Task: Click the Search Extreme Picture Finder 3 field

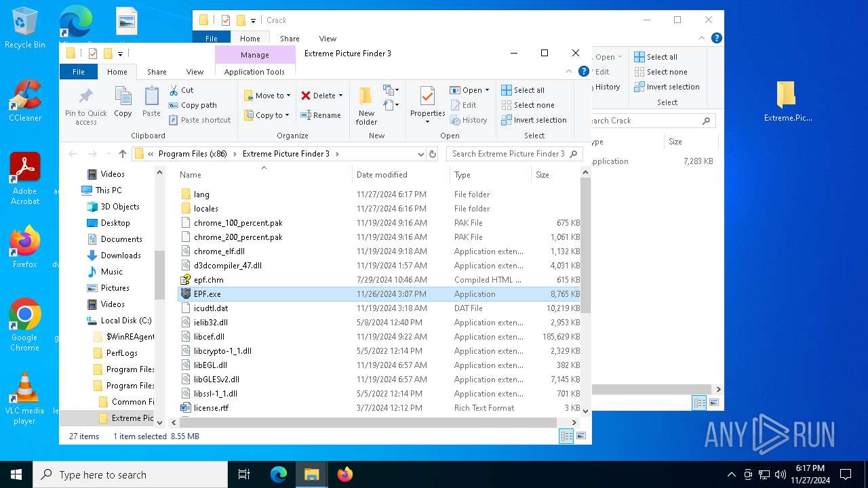Action: click(x=514, y=154)
